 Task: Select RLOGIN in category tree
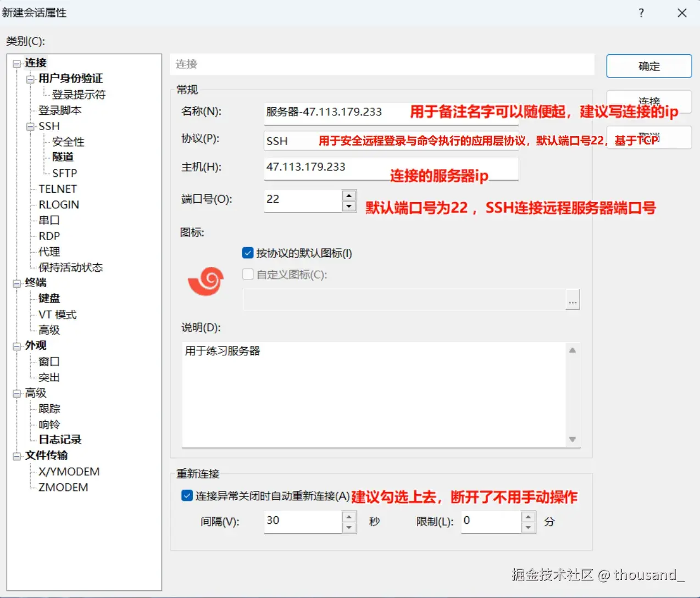(59, 204)
